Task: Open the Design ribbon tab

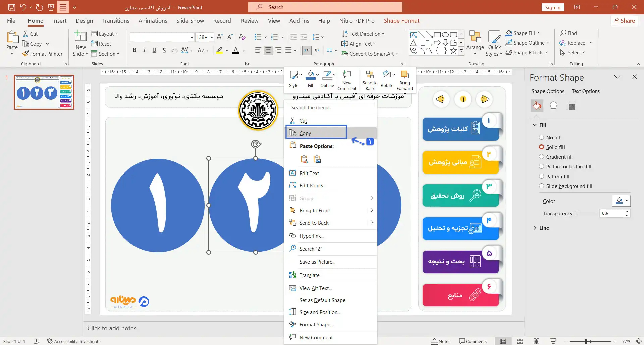Action: [x=84, y=21]
